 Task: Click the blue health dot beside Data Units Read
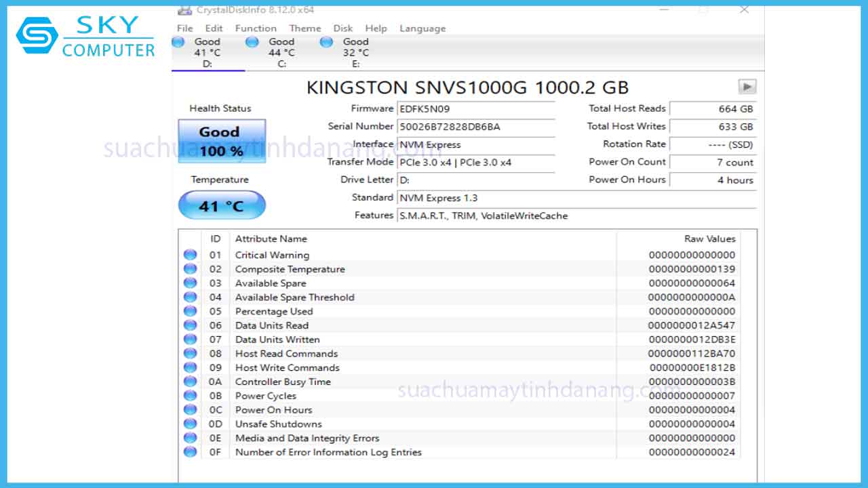tap(190, 325)
